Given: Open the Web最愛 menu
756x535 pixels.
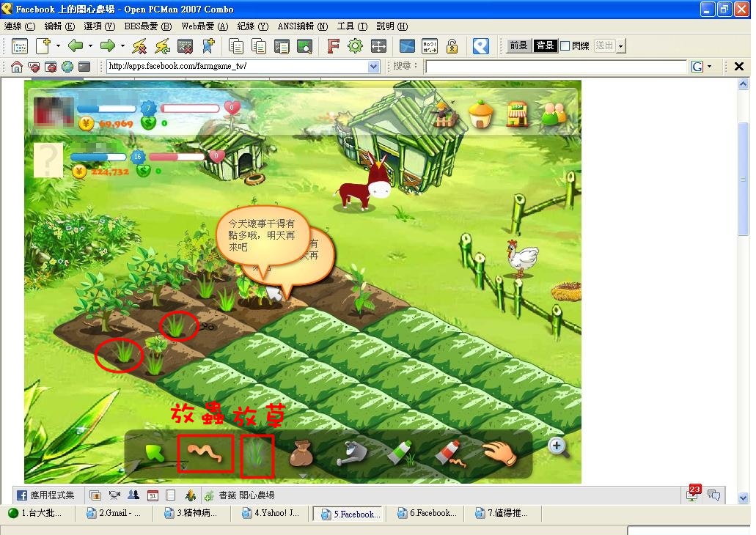Looking at the screenshot, I should (205, 26).
